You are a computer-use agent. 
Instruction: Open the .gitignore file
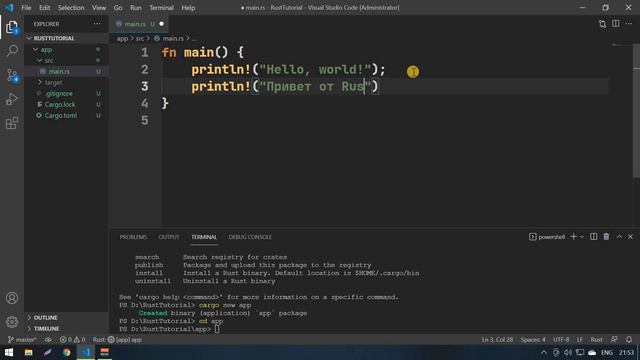coord(67,93)
